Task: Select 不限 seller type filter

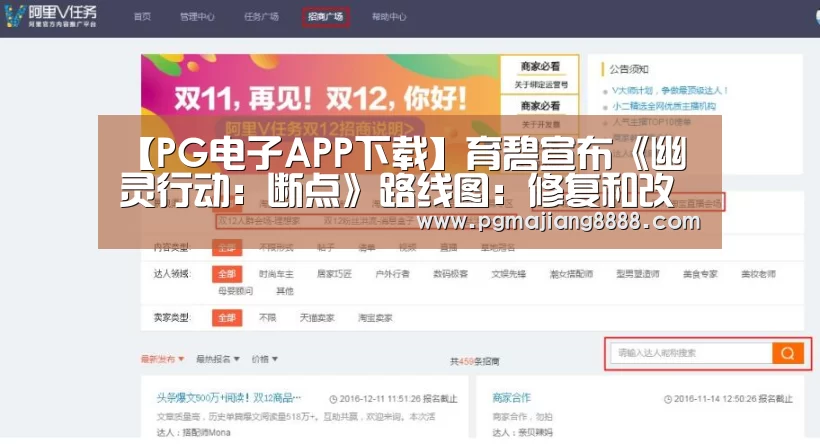Action: click(x=267, y=318)
